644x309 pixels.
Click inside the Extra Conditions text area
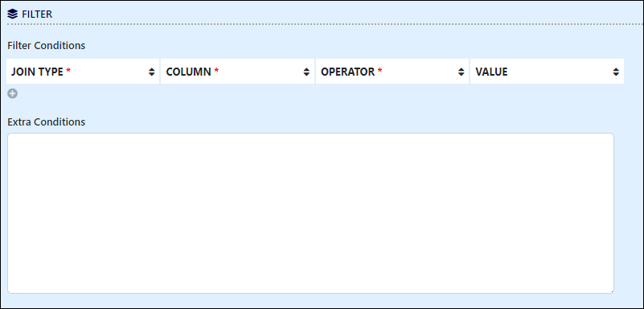click(310, 213)
